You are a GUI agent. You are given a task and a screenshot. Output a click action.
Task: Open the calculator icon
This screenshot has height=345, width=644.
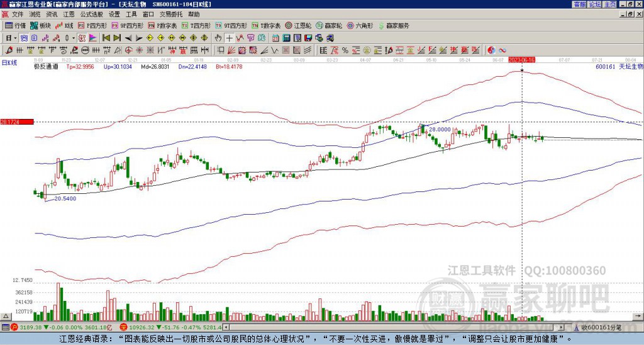click(x=286, y=38)
